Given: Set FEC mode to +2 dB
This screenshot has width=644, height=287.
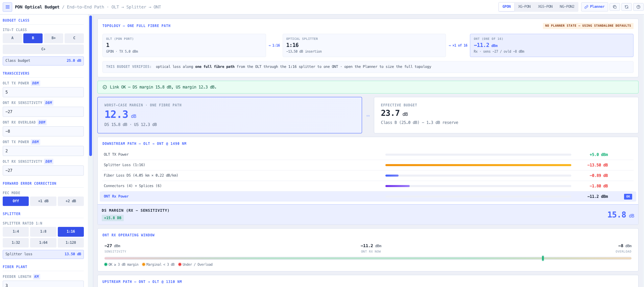Looking at the screenshot, I should click(71, 201).
